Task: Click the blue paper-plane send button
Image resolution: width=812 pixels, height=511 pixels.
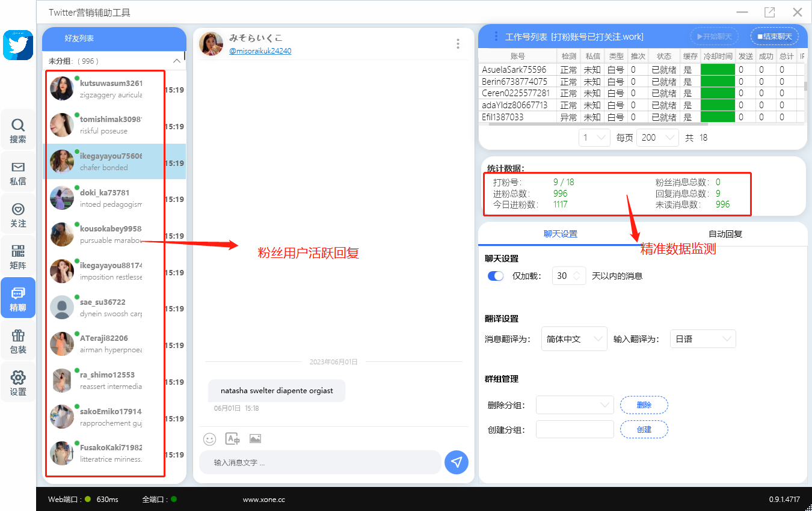Action: [x=457, y=462]
